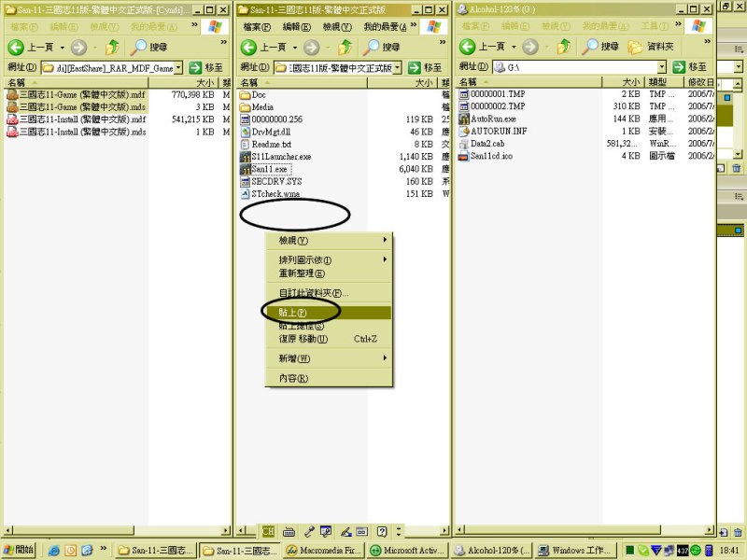Open 檢視(V) menu in middle window

point(337,27)
